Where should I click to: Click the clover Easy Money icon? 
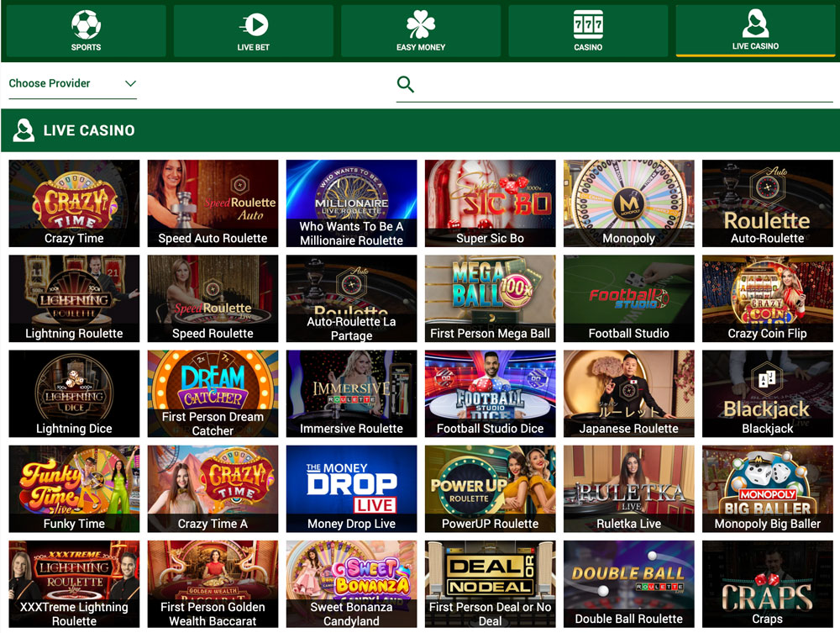421,24
